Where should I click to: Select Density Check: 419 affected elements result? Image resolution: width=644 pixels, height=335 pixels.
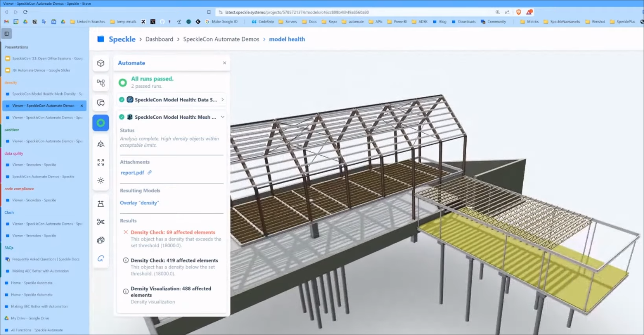click(173, 267)
